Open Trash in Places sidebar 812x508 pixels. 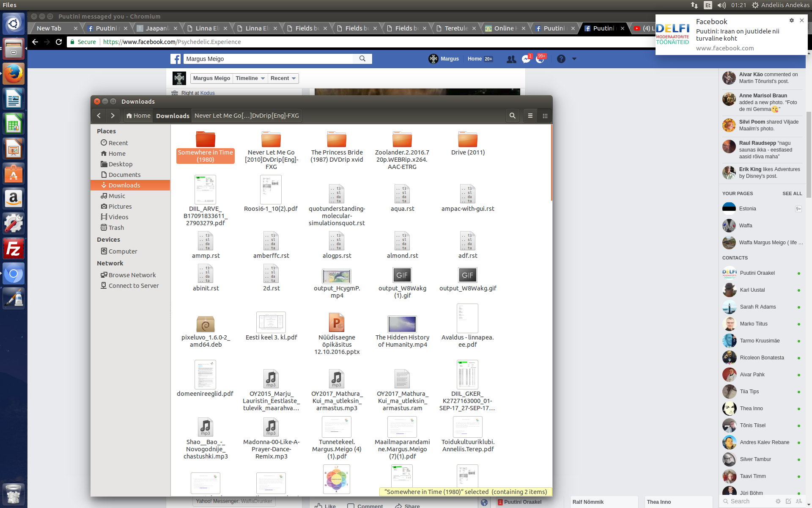(x=130, y=228)
